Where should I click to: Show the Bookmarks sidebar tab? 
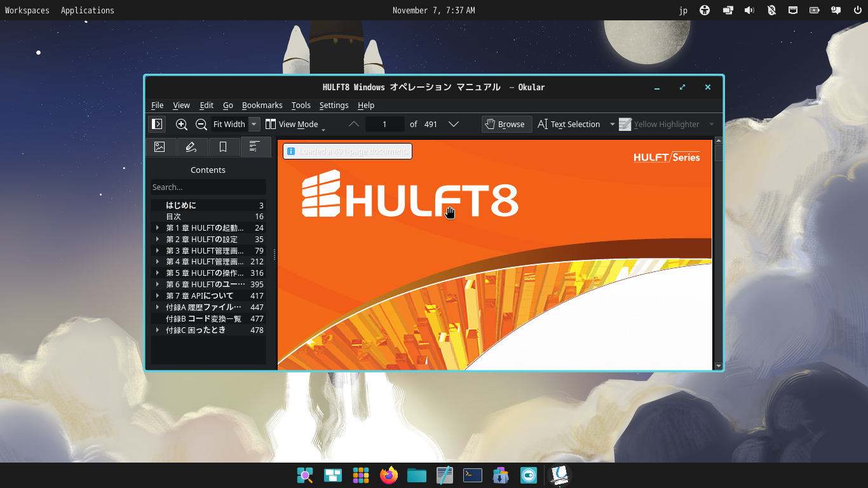223,147
